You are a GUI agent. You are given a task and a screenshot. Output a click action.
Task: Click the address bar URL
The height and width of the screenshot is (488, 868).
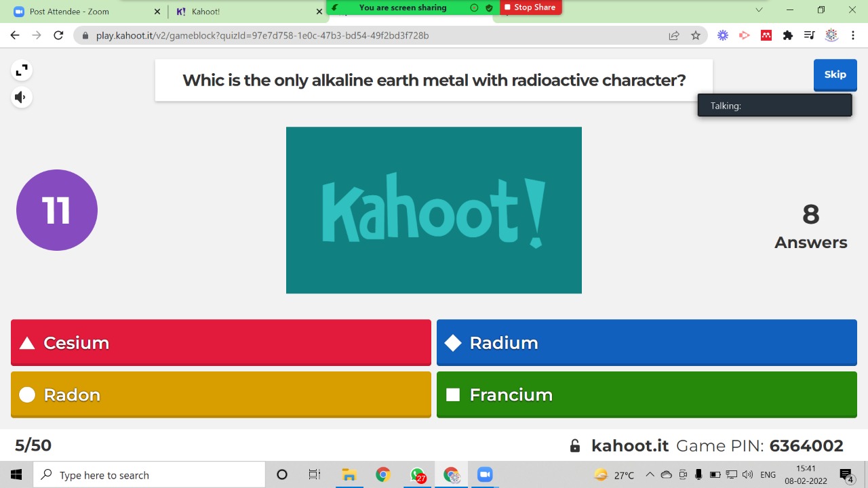(x=262, y=35)
